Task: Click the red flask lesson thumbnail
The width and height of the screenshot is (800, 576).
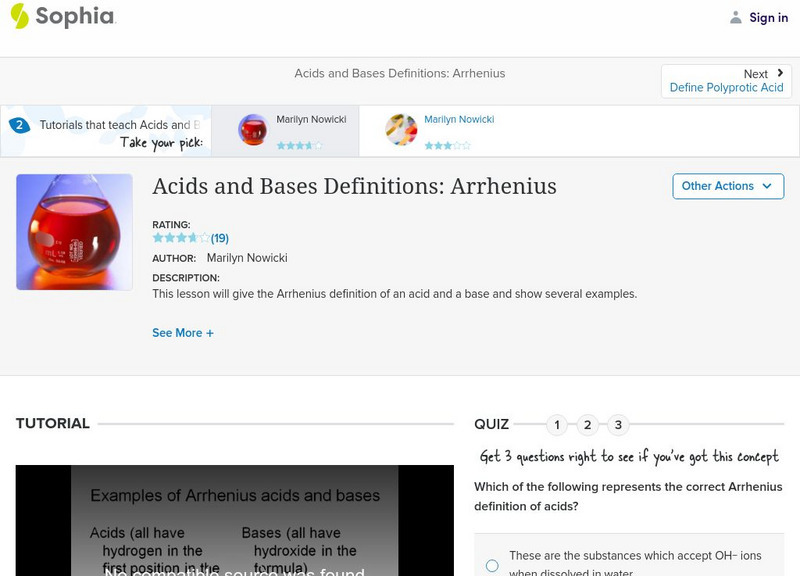Action: (x=75, y=232)
